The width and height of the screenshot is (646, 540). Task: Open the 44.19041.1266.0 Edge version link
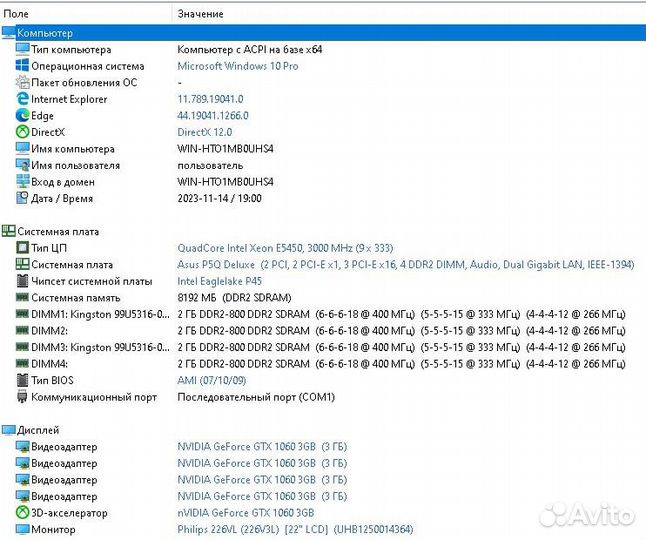pos(213,115)
